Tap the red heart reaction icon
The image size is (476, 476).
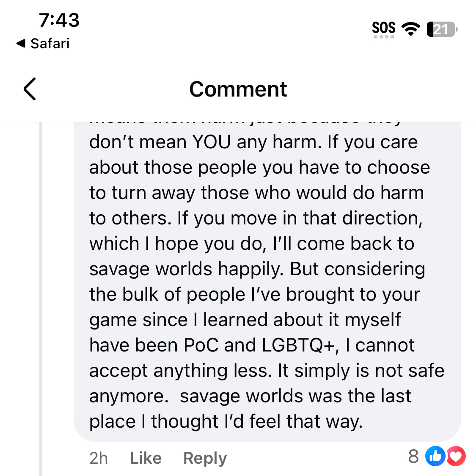click(x=455, y=457)
